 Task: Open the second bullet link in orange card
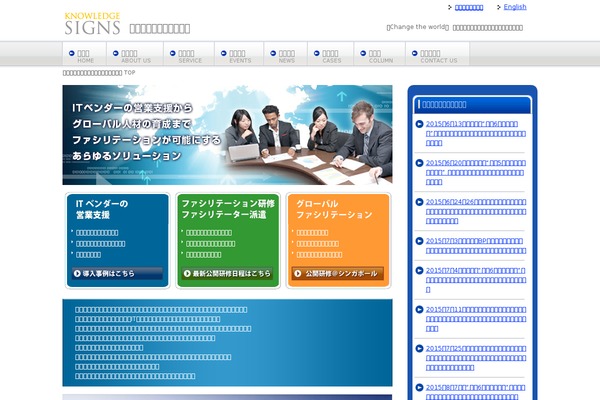tap(318, 244)
